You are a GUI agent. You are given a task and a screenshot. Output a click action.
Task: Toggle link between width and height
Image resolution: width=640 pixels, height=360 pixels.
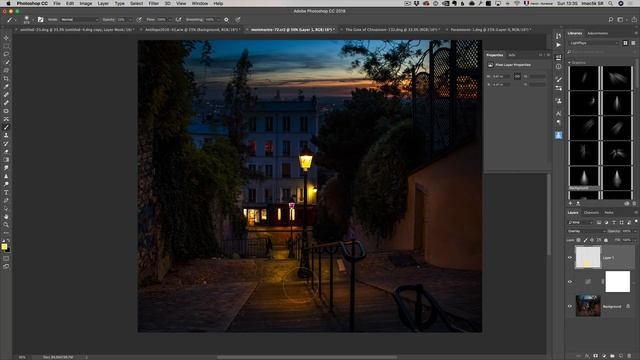517,76
